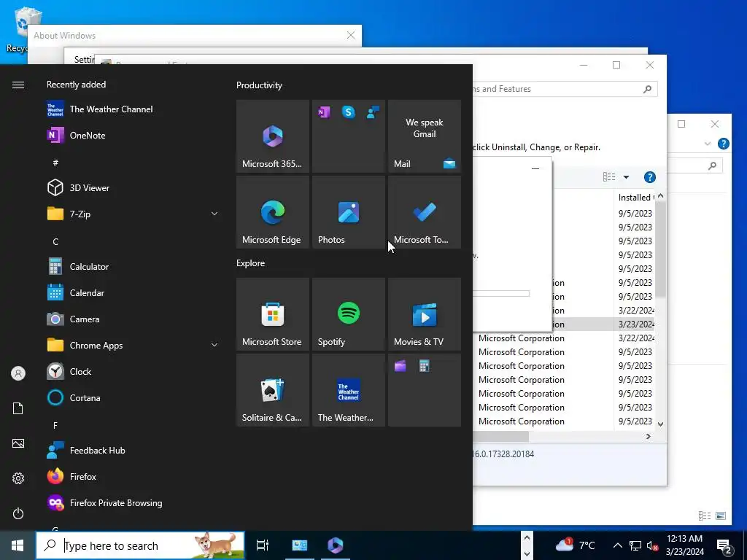
Task: Switch to large icons view in rightmost window
Action: coord(721,516)
